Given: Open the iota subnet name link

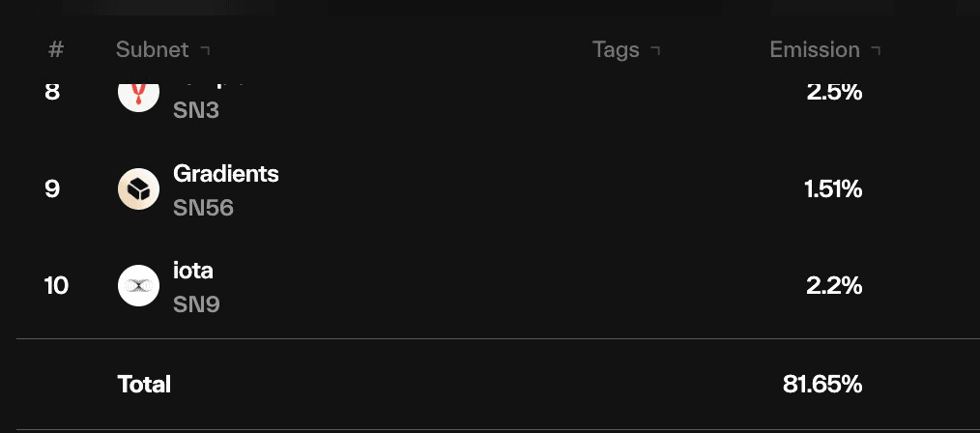Looking at the screenshot, I should 193,271.
